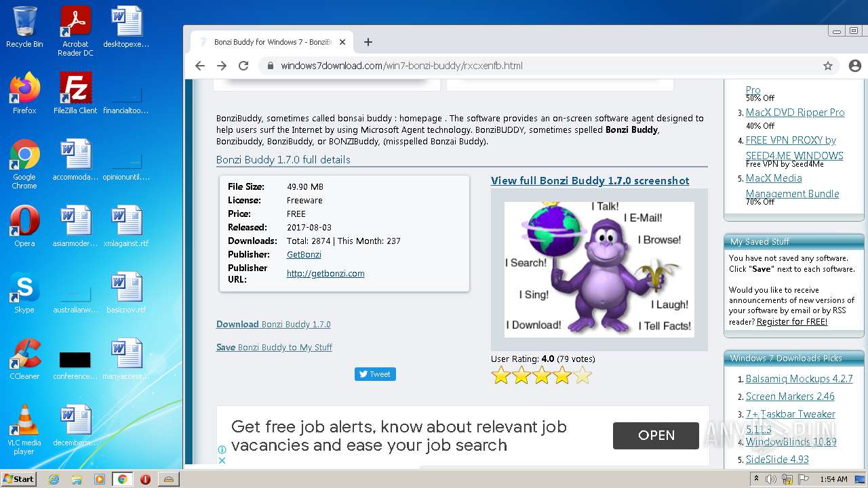Screen dimensions: 868x488
Task: Click Download Bonzi Buddy 1.7.0 link
Action: pyautogui.click(x=273, y=325)
